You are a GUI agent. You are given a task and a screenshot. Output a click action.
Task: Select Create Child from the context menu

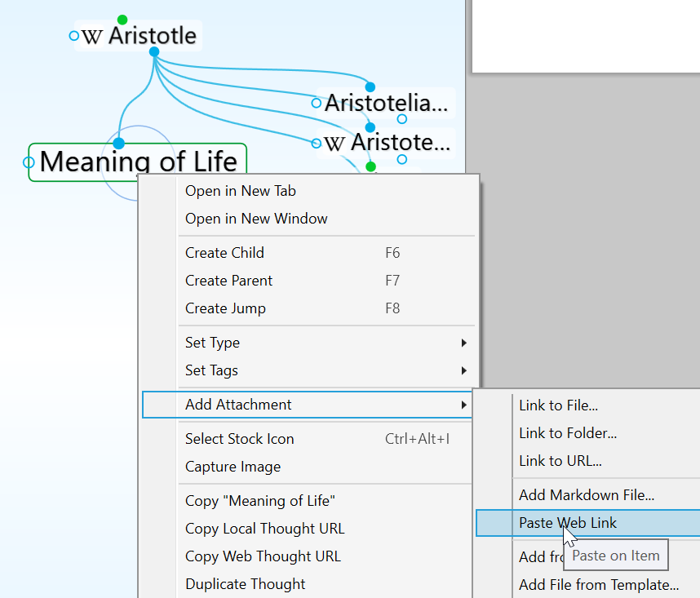point(224,253)
